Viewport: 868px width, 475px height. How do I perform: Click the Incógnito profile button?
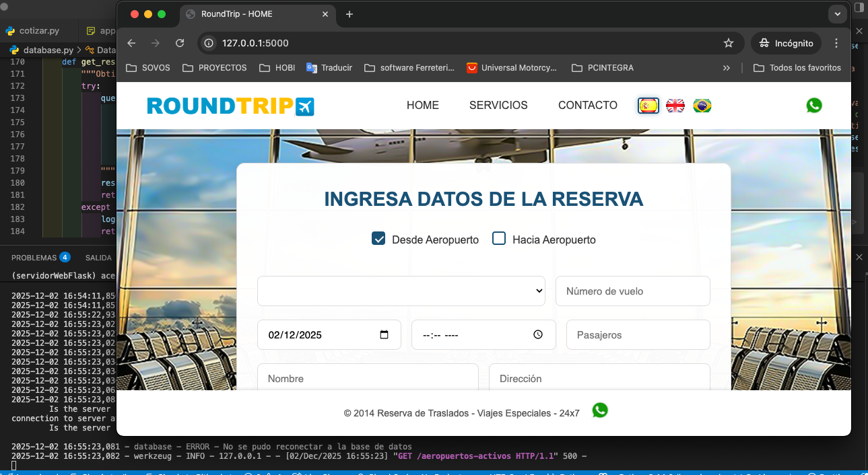click(787, 43)
